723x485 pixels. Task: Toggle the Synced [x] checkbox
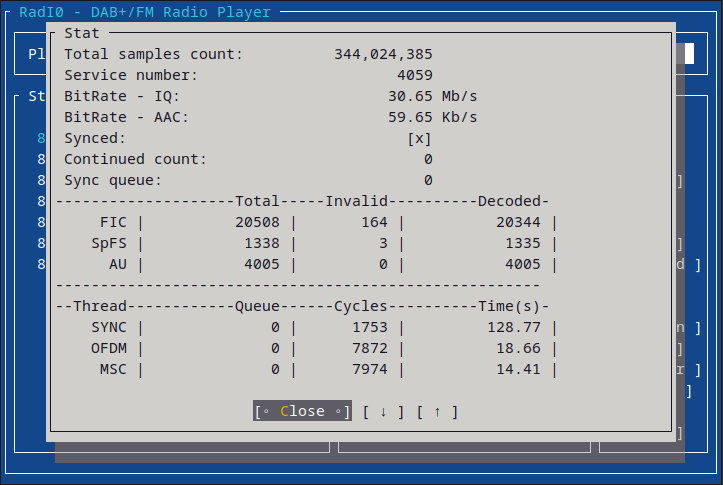[419, 138]
